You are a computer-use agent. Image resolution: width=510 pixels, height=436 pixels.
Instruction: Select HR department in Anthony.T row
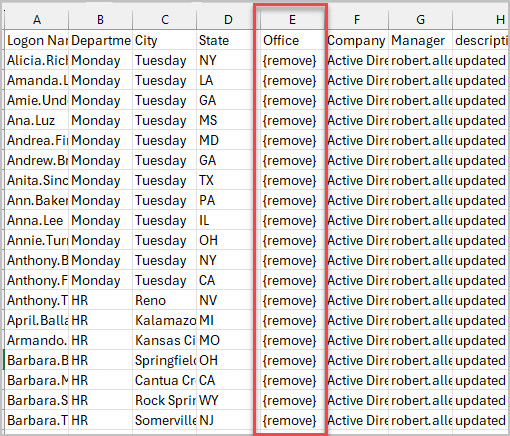(100, 300)
